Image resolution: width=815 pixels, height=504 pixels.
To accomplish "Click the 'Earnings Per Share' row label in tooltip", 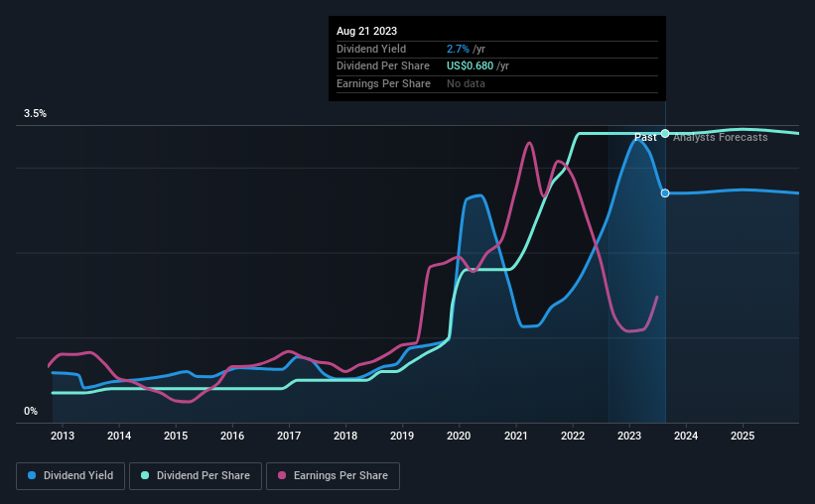I will tap(383, 83).
